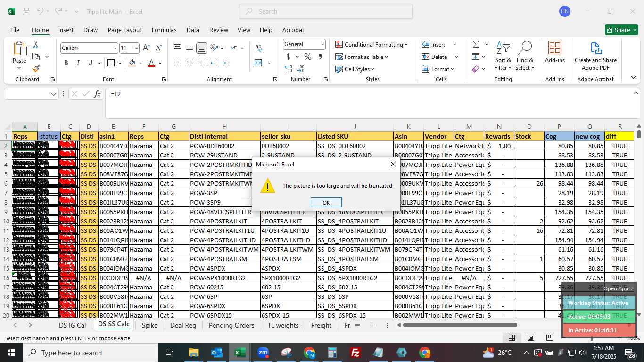Click the Increase Decimal icon
The height and width of the screenshot is (362, 644).
tap(289, 69)
